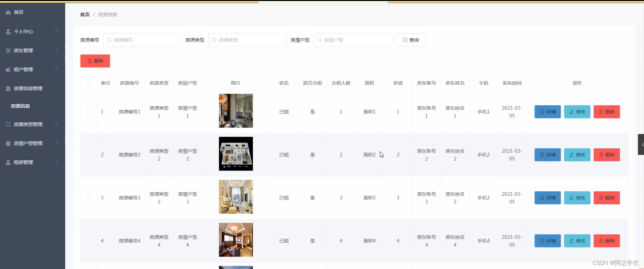Image resolution: width=644 pixels, height=269 pixels.
Task: Click the icon beside 租户管理
Action: 8,70
